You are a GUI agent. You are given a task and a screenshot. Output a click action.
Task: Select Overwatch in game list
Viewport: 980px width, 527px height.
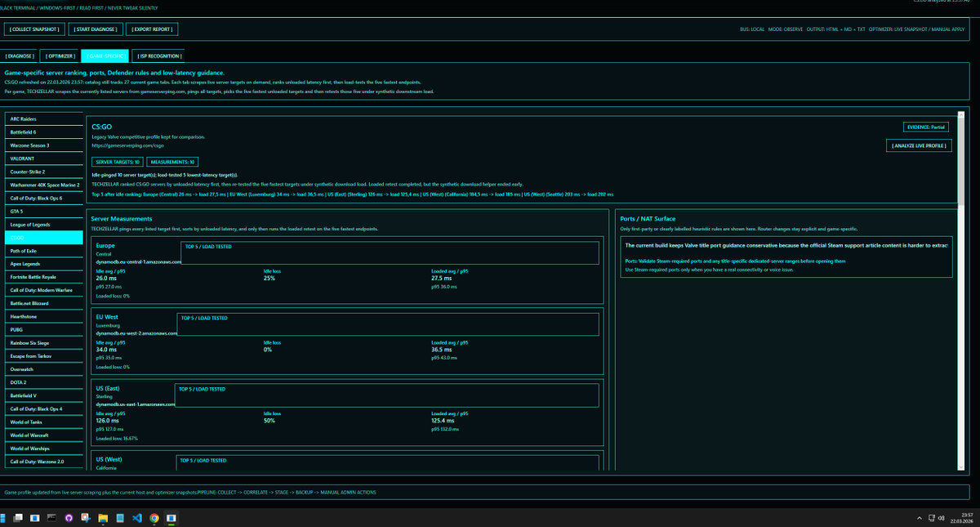click(x=44, y=369)
